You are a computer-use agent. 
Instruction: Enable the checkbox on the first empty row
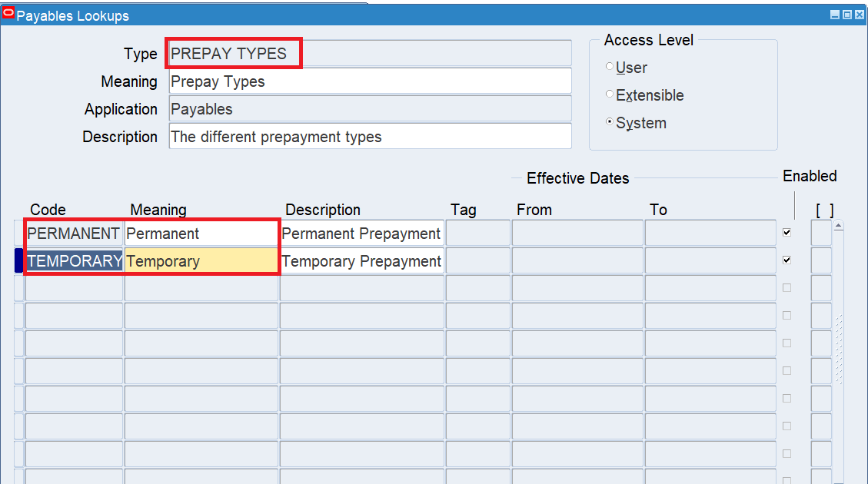787,287
